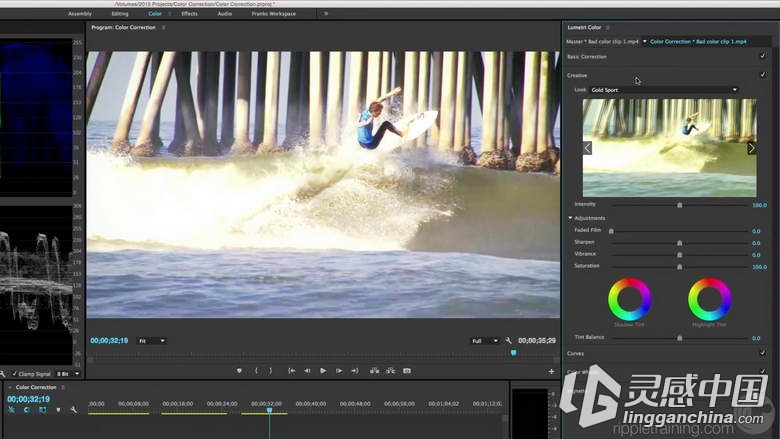The height and width of the screenshot is (439, 780).
Task: Open Lumetri Color panel menu
Action: pyautogui.click(x=608, y=27)
